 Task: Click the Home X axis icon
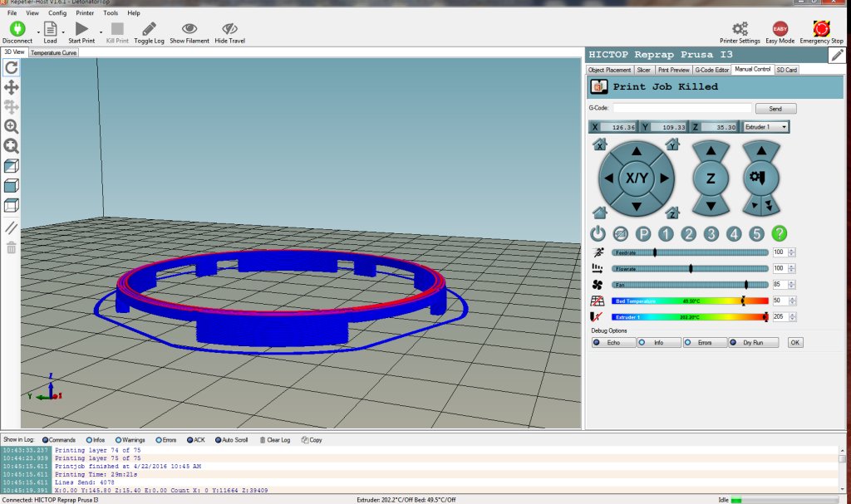599,144
